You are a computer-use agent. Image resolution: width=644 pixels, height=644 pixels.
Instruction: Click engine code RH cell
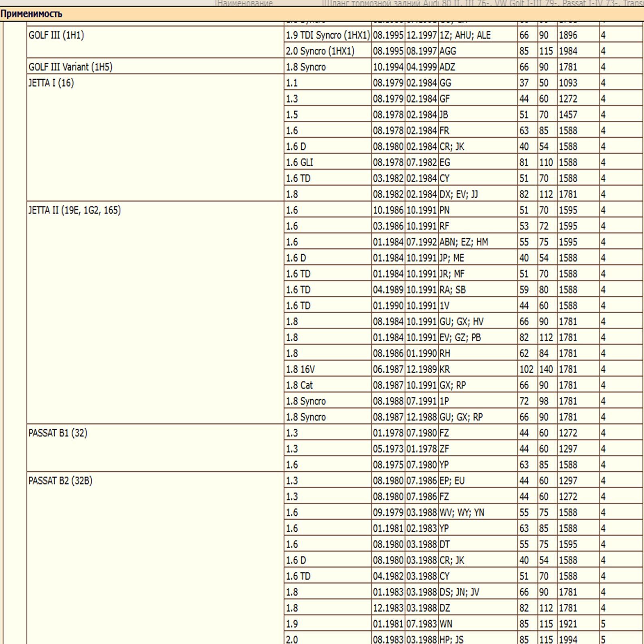tap(478, 353)
